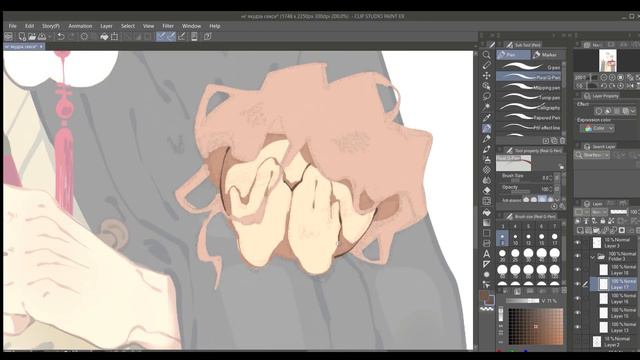Open dropdown arrow beside save icon
Screen dimensions: 640x360
point(50,36)
